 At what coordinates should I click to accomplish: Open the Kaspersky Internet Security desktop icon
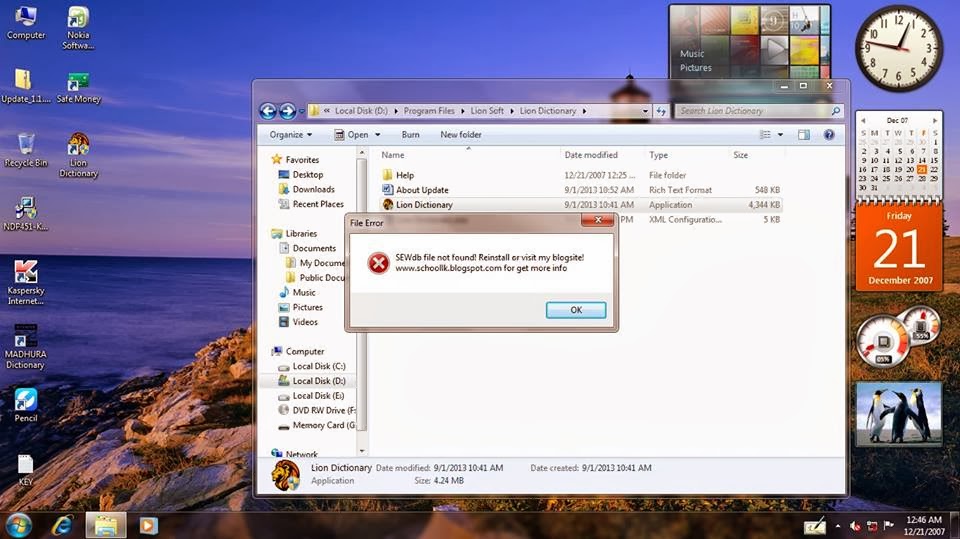tap(26, 282)
